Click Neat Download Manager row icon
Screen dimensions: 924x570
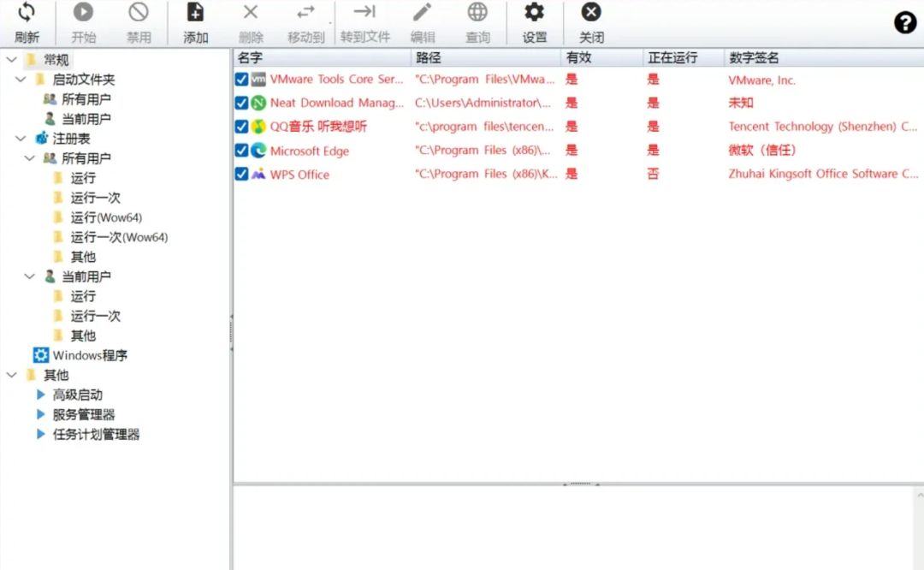tap(258, 104)
